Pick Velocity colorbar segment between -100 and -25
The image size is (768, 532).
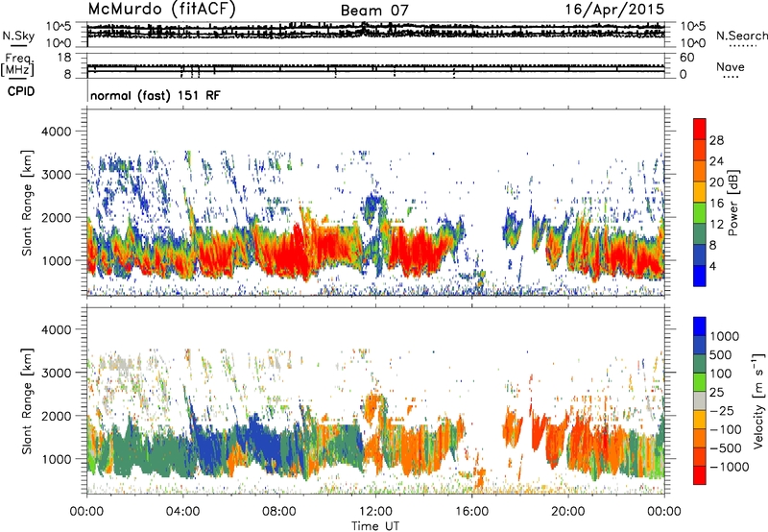point(700,420)
